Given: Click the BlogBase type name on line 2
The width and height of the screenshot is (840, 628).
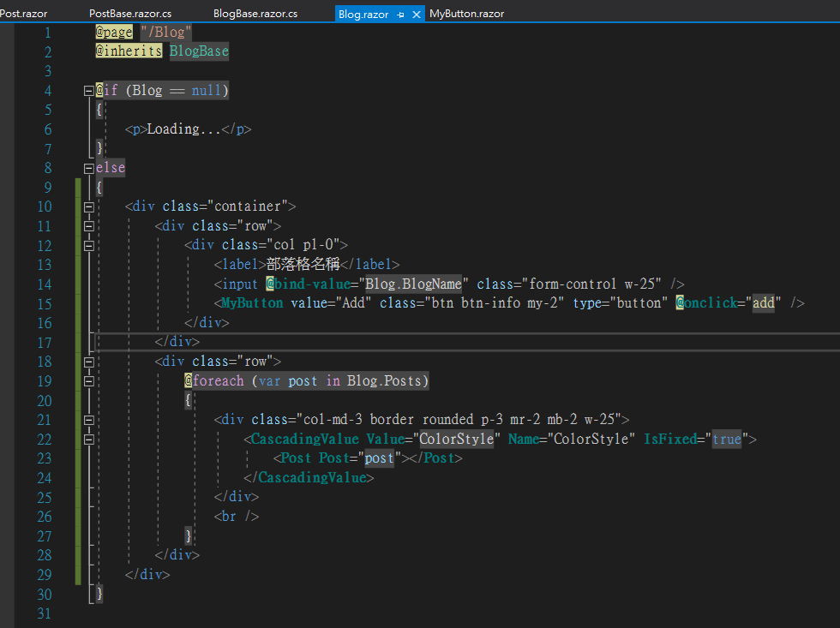Looking at the screenshot, I should pos(199,51).
